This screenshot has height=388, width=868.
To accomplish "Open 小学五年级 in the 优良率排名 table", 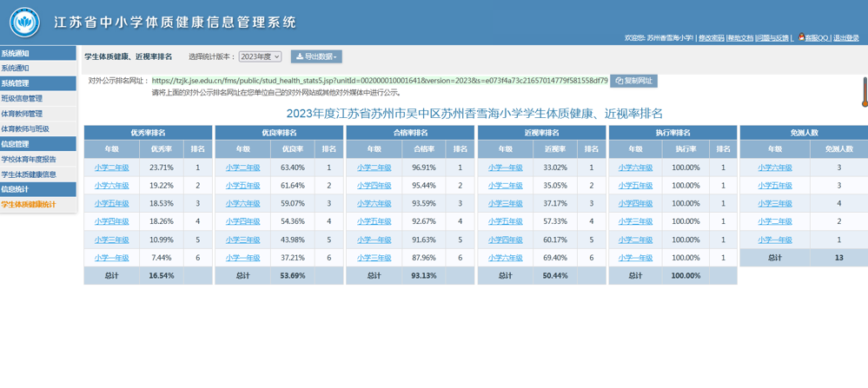I will pyautogui.click(x=243, y=186).
